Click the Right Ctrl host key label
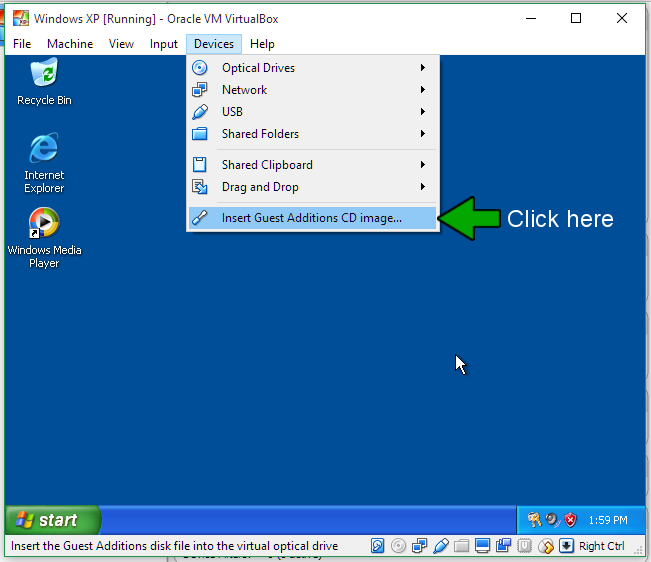The height and width of the screenshot is (562, 651). (601, 546)
